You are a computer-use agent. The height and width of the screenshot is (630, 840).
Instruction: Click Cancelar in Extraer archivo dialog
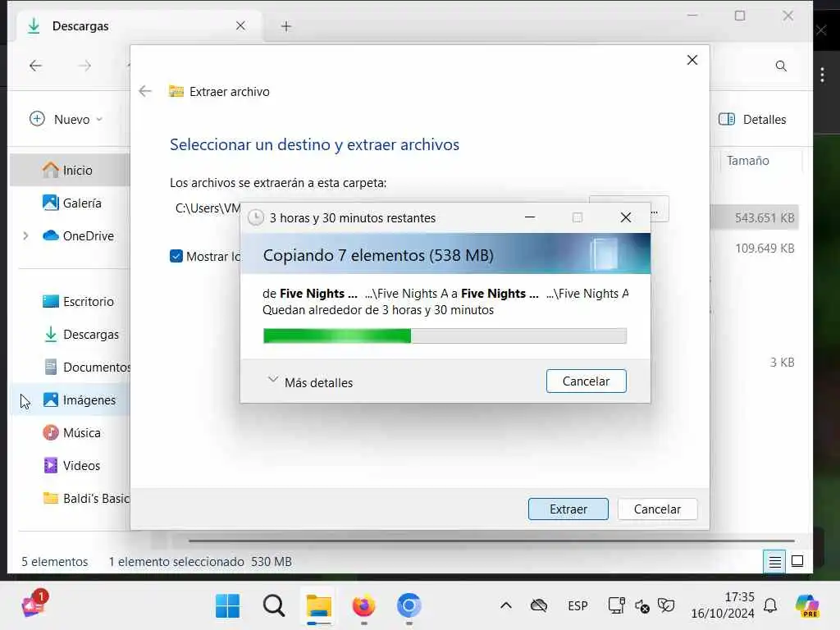point(657,509)
